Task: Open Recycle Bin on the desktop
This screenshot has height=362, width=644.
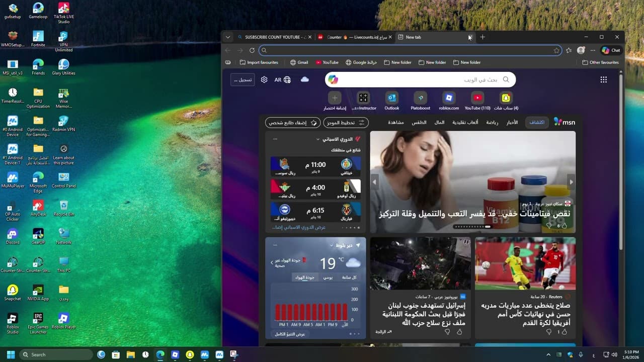Action: click(x=64, y=208)
